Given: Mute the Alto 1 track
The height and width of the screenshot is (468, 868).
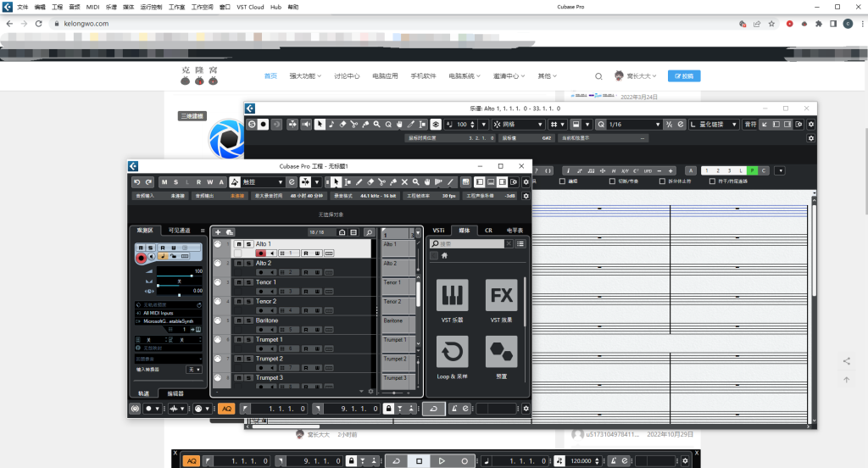Looking at the screenshot, I should [x=239, y=243].
